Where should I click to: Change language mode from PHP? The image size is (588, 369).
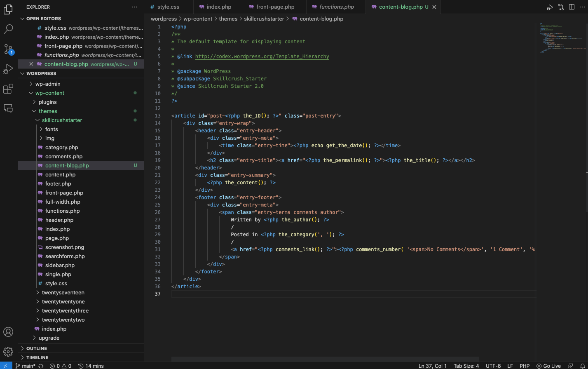[524, 366]
